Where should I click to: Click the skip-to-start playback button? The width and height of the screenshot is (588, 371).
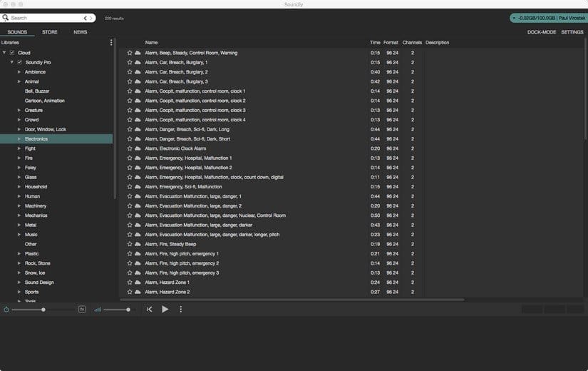tap(150, 309)
